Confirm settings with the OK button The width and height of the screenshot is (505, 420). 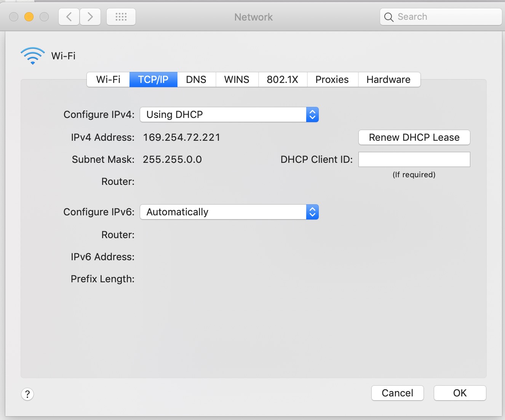[x=460, y=393]
